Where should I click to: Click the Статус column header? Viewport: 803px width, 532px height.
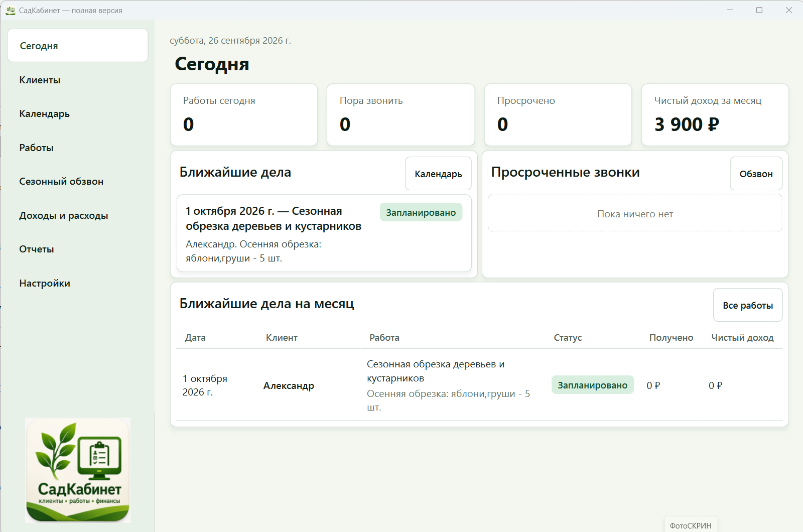coord(568,338)
